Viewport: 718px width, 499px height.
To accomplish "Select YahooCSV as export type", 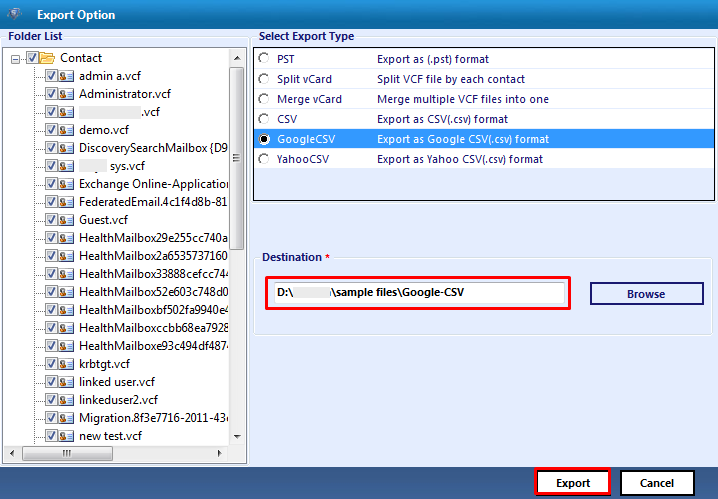I will click(264, 159).
